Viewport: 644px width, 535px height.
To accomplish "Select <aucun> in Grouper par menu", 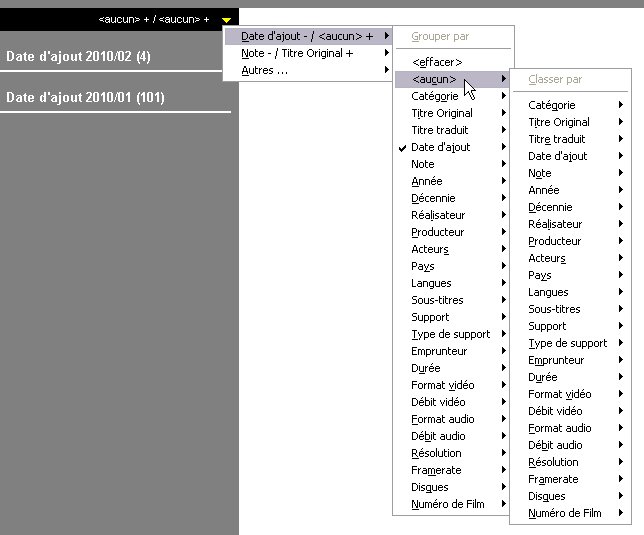I will tap(451, 79).
